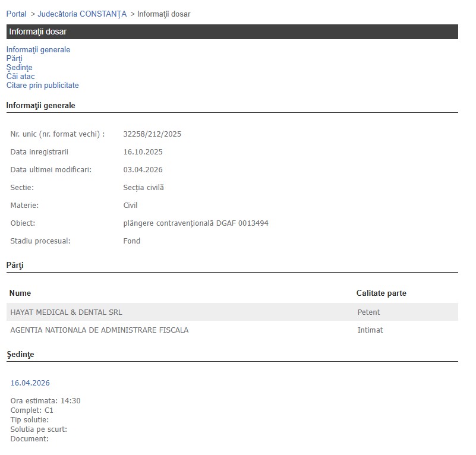
Task: Jump to Informații generale anchor link
Action: click(x=38, y=50)
